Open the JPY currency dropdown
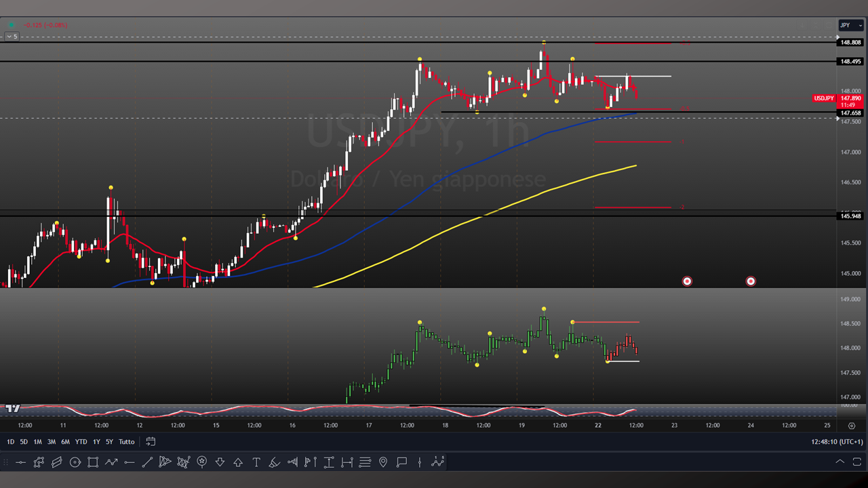868x488 pixels. pos(851,25)
